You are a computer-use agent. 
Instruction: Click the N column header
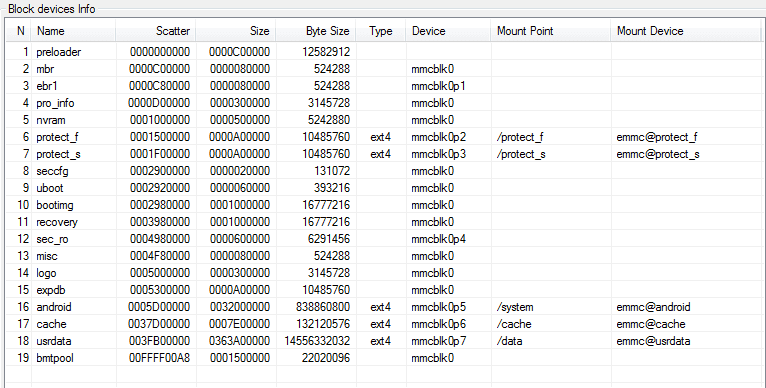pyautogui.click(x=19, y=31)
